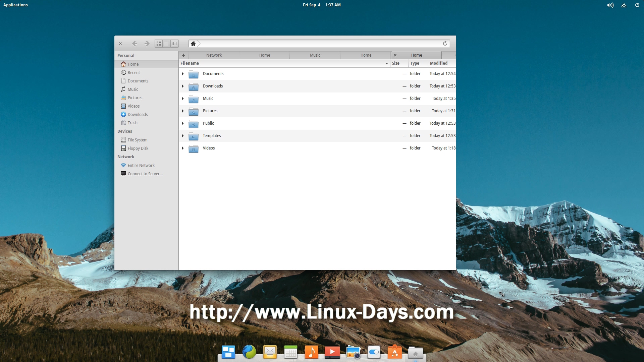Sort by the Modified column header
The image size is (644, 362).
[x=439, y=63]
